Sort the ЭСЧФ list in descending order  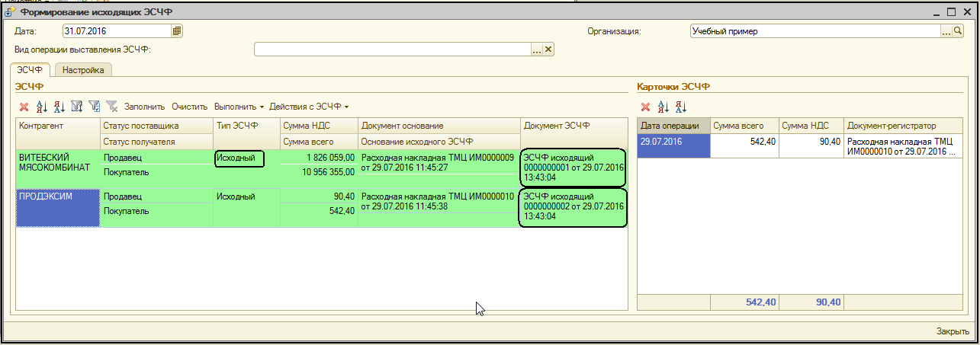pos(59,107)
